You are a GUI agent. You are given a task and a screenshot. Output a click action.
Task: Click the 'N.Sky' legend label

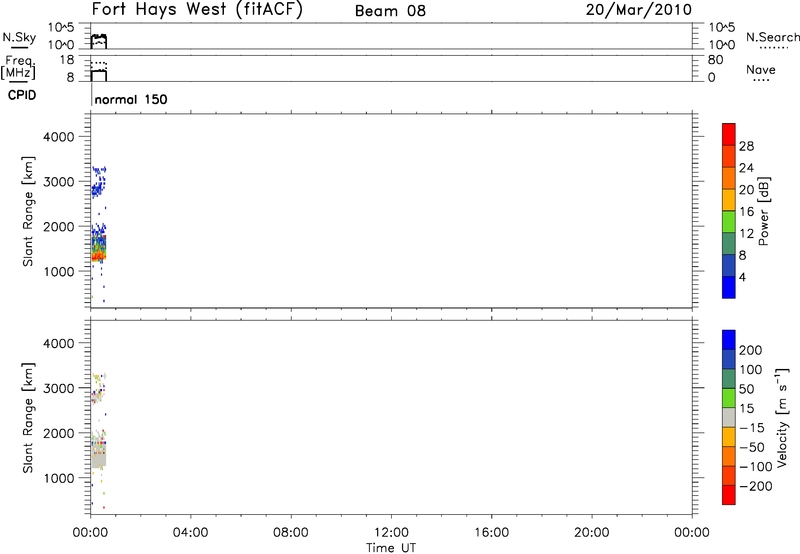coord(19,37)
